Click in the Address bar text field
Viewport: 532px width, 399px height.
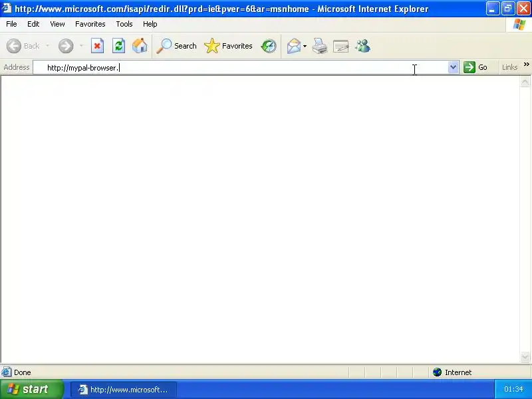[x=241, y=68]
